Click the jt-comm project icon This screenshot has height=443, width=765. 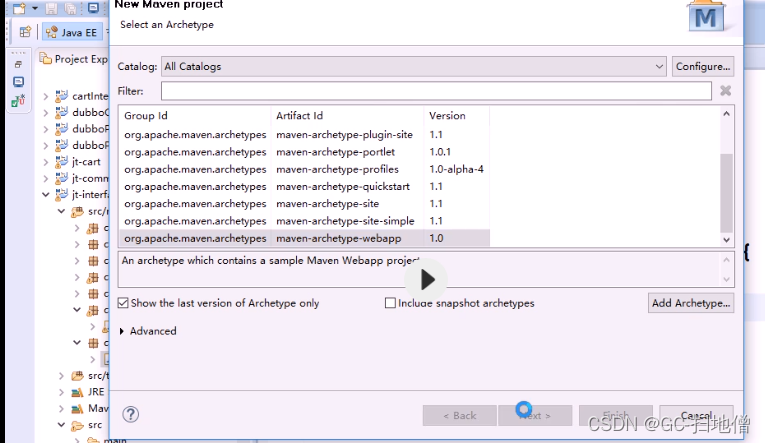point(61,178)
